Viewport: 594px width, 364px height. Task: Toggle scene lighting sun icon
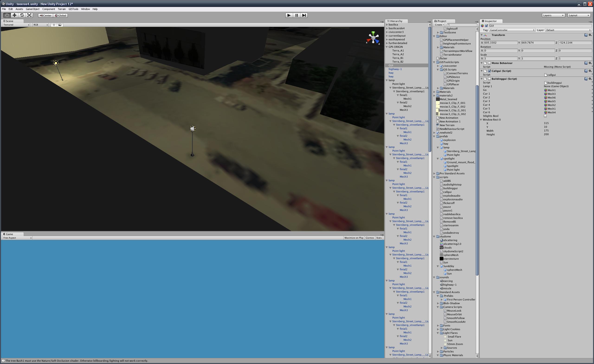54,25
